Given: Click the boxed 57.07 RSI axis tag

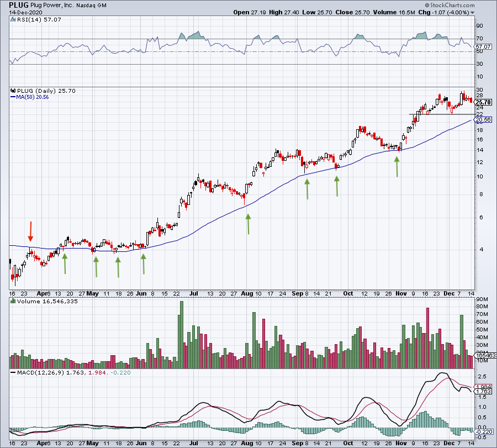Looking at the screenshot, I should click(x=483, y=46).
